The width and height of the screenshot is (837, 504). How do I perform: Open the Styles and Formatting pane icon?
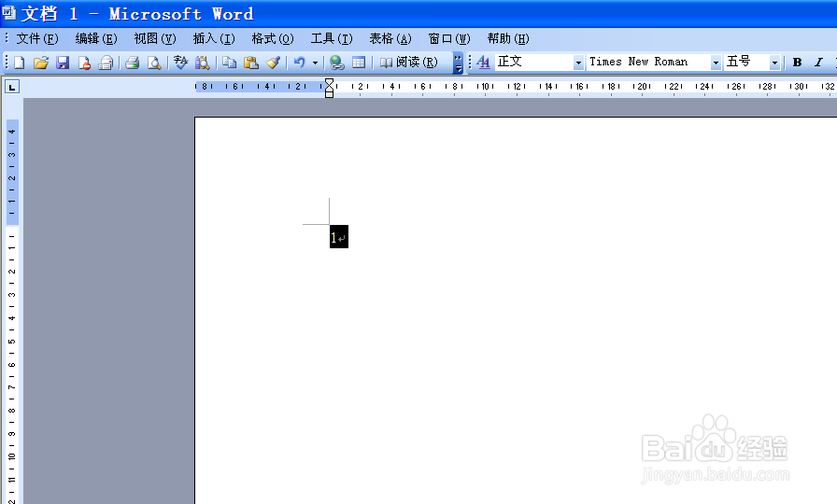point(483,63)
